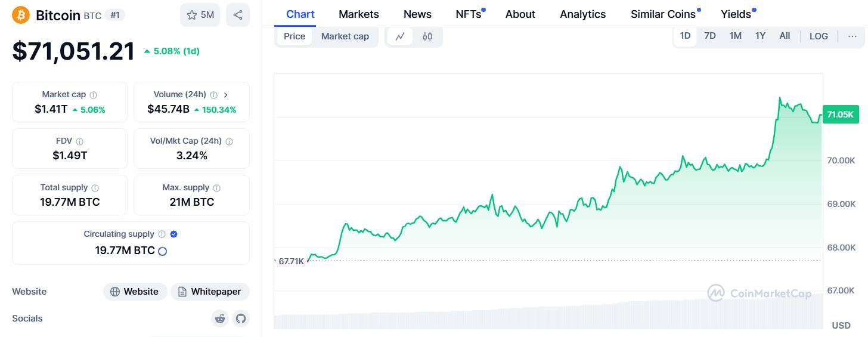
Task: Open Bitcoin's Reddit social link
Action: [x=221, y=319]
